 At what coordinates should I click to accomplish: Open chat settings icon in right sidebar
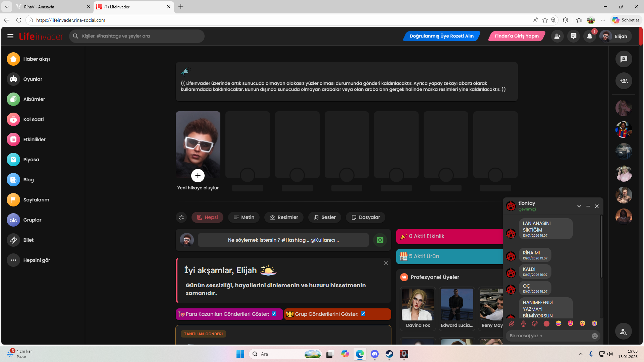624,59
